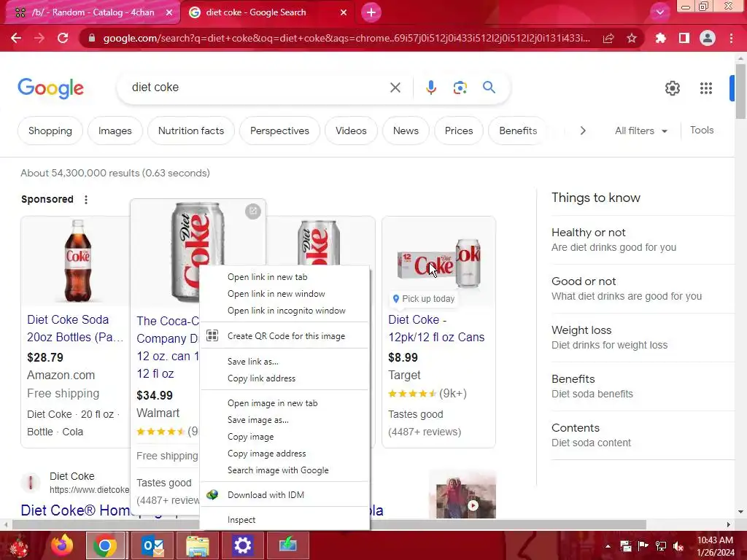This screenshot has height=560, width=747.
Task: Close the diet coke Google Search tab
Action: pyautogui.click(x=344, y=12)
